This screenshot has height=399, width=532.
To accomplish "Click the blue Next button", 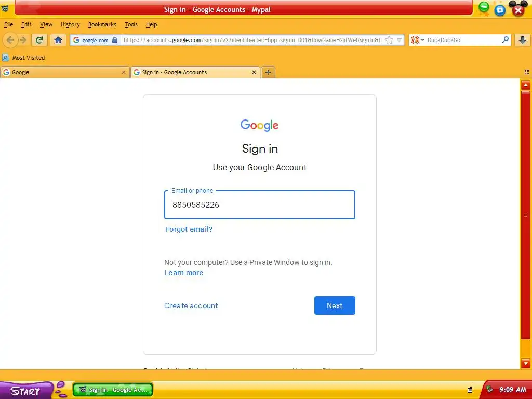I will point(335,305).
